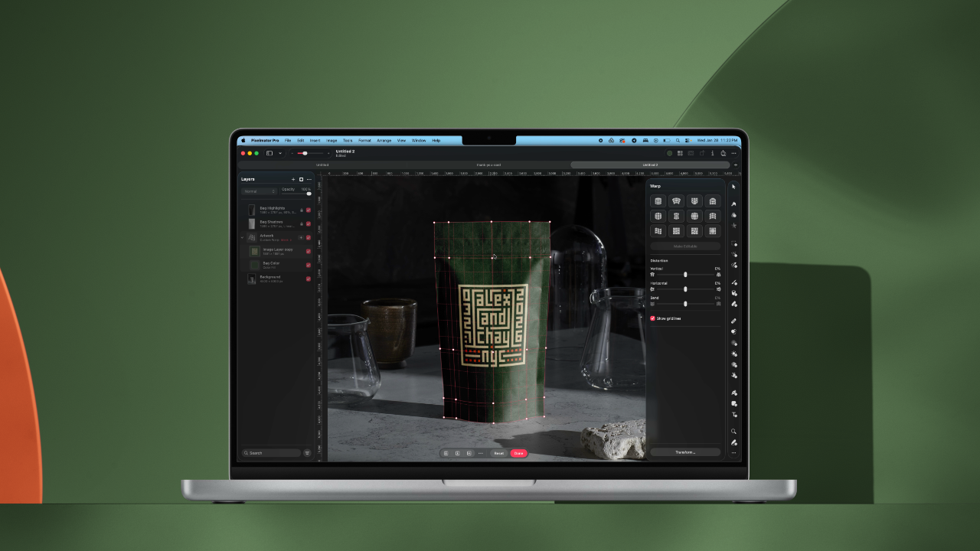Click the add layer plus icon
Viewport: 980px width, 551px height.
292,179
